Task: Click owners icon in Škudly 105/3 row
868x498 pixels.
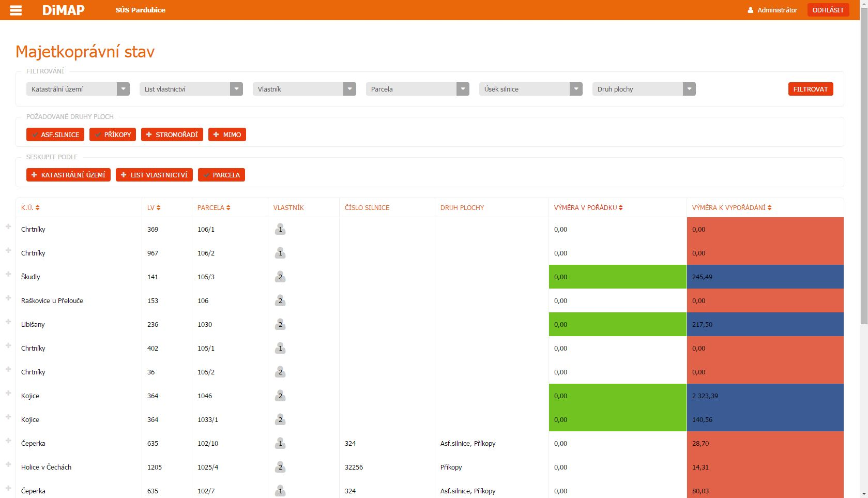Action: coord(280,277)
